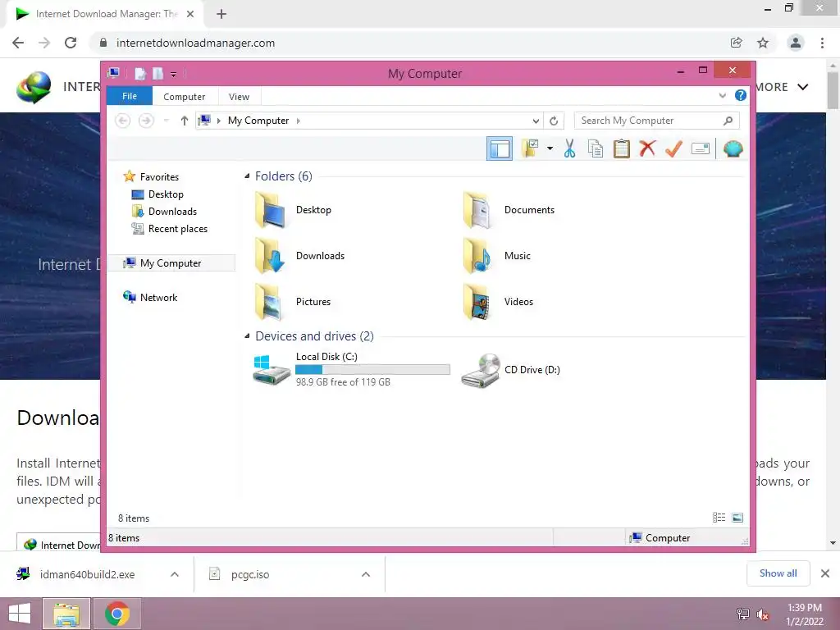Viewport: 840px width, 630px height.
Task: Select the Documents folder icon
Action: click(478, 210)
